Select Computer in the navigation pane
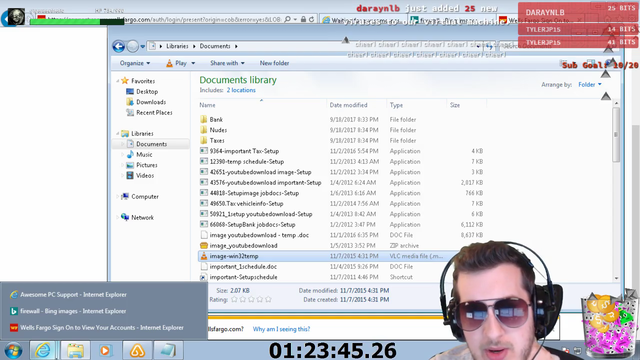 click(144, 197)
